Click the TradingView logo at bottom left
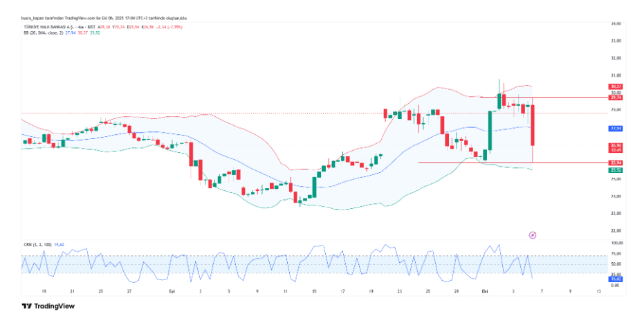This screenshot has width=644, height=323. click(48, 306)
